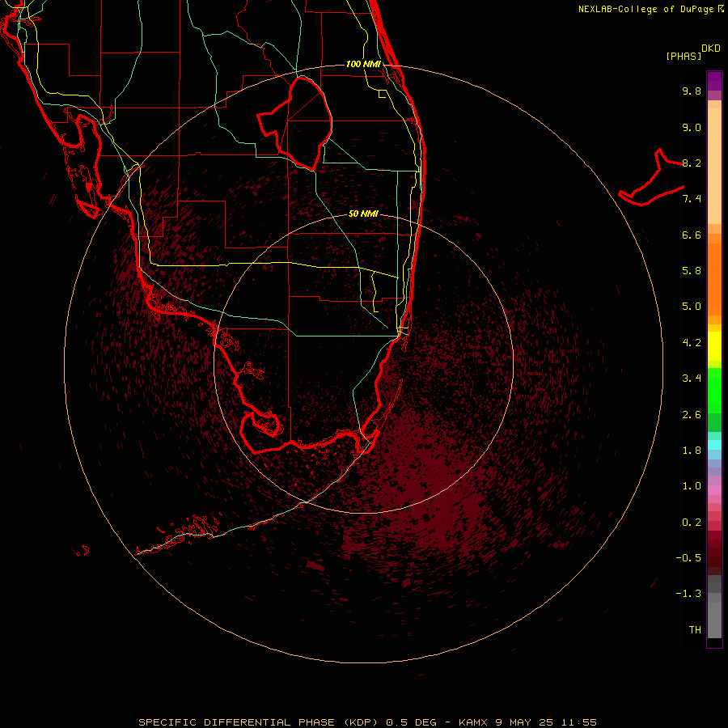Viewport: 728px width, 728px height.
Task: Click the 9.0 value on the color scale
Action: pyautogui.click(x=692, y=127)
